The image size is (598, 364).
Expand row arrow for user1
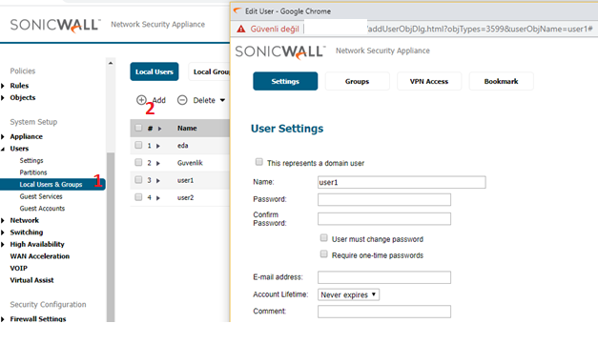pyautogui.click(x=158, y=180)
